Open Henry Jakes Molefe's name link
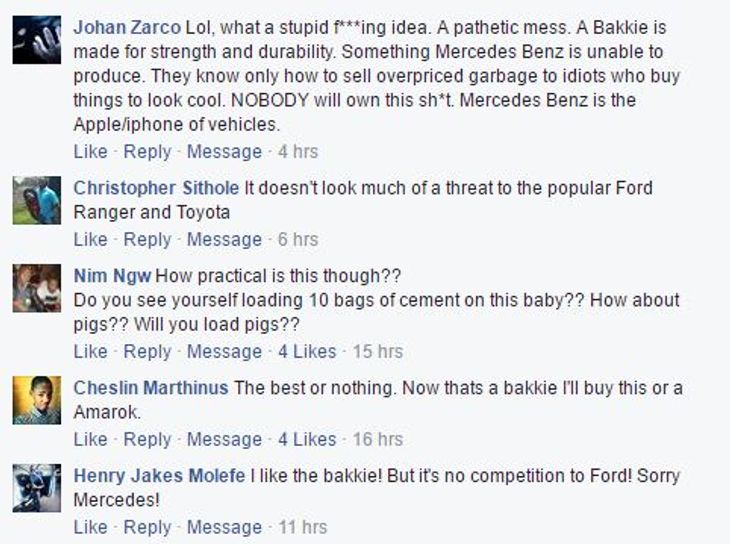The width and height of the screenshot is (730, 544). coord(159,476)
